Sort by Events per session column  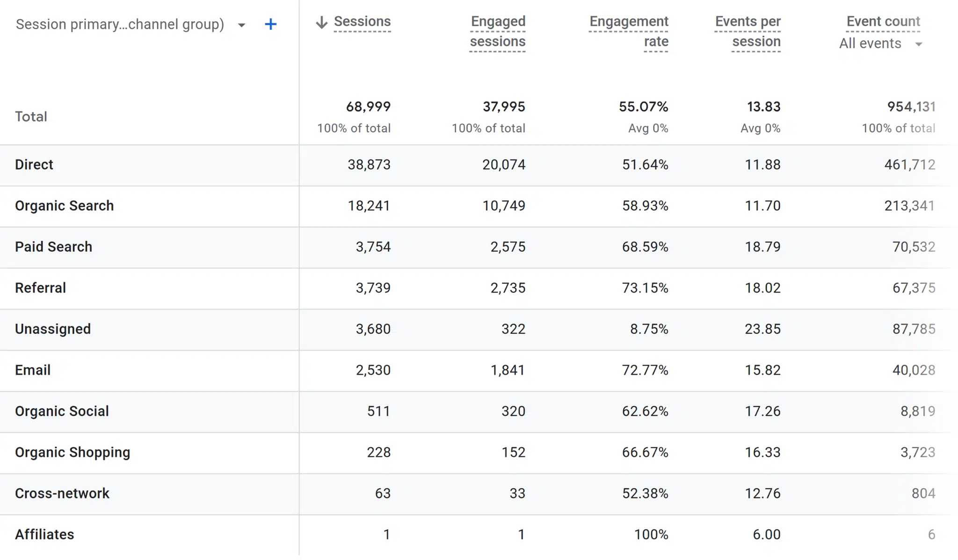click(747, 31)
